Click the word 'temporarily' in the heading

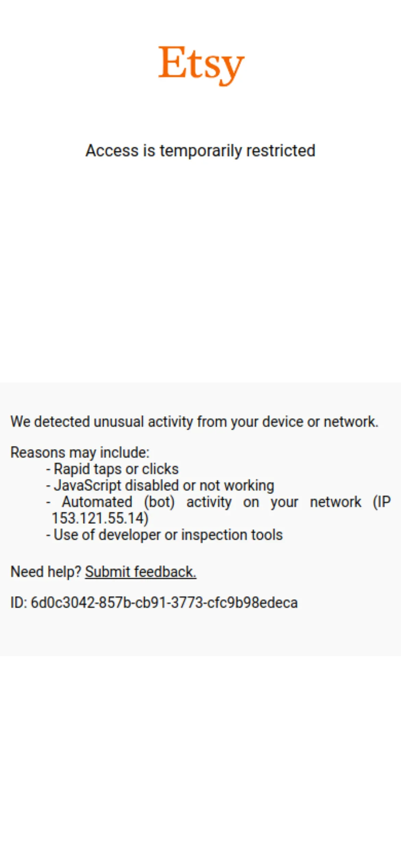200,151
